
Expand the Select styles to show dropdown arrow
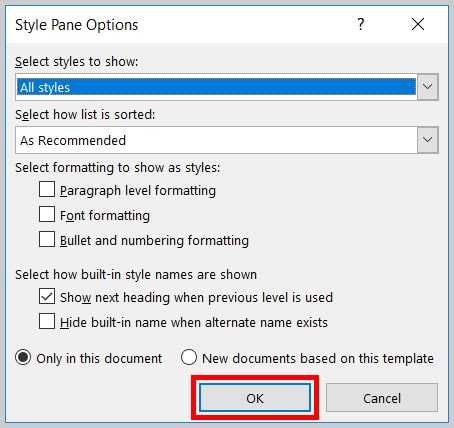(428, 87)
